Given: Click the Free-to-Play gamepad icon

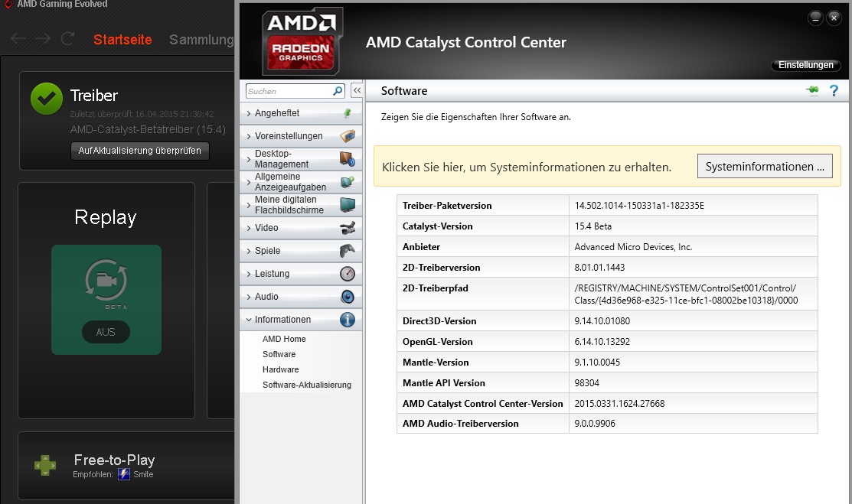Looking at the screenshot, I should click(x=45, y=466).
